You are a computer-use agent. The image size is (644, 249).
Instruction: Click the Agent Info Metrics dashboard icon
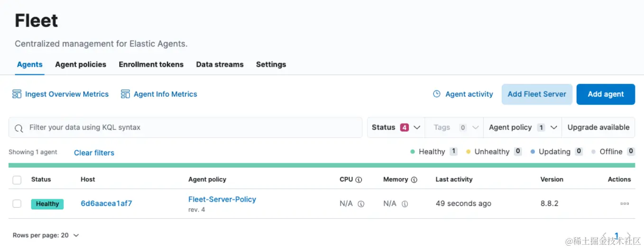(x=125, y=94)
